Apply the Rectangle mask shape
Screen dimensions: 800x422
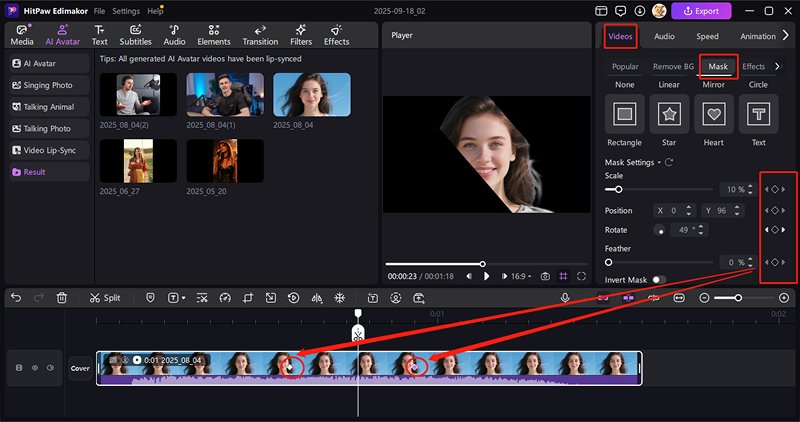click(625, 115)
